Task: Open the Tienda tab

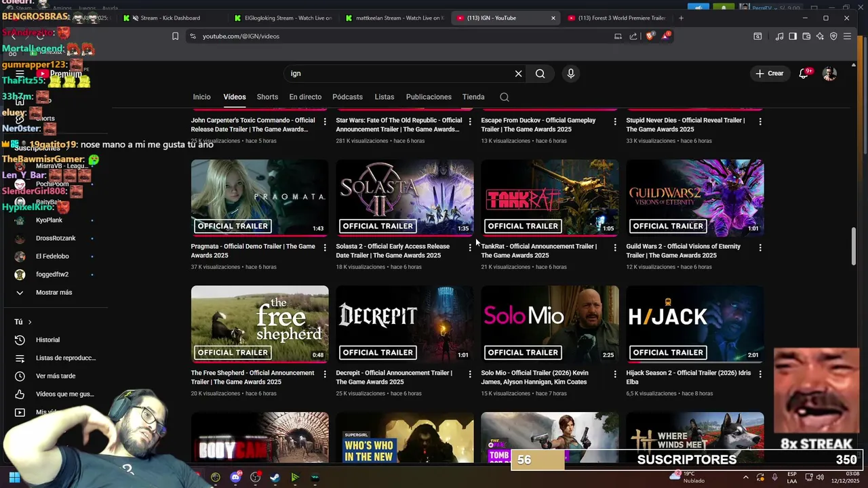Action: 473,97
